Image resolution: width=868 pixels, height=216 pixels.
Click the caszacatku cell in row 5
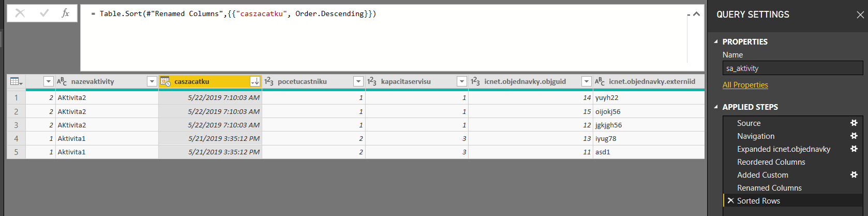[210, 152]
